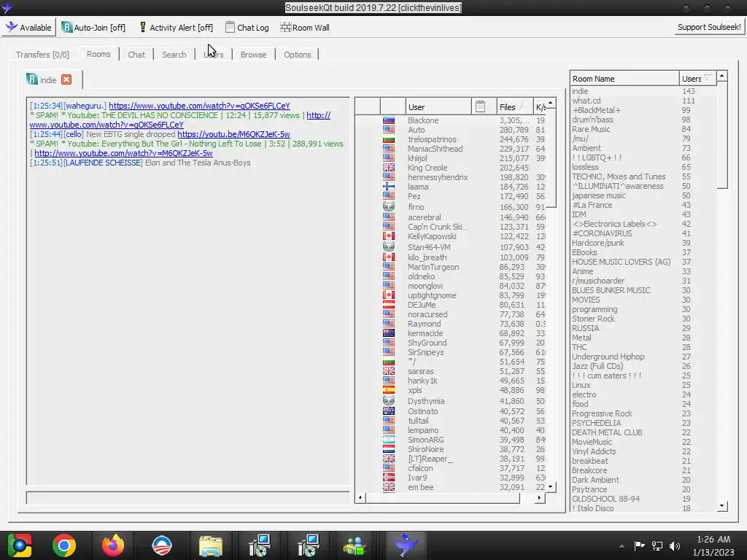The image size is (747, 560).
Task: Open the Chat Log
Action: (247, 27)
